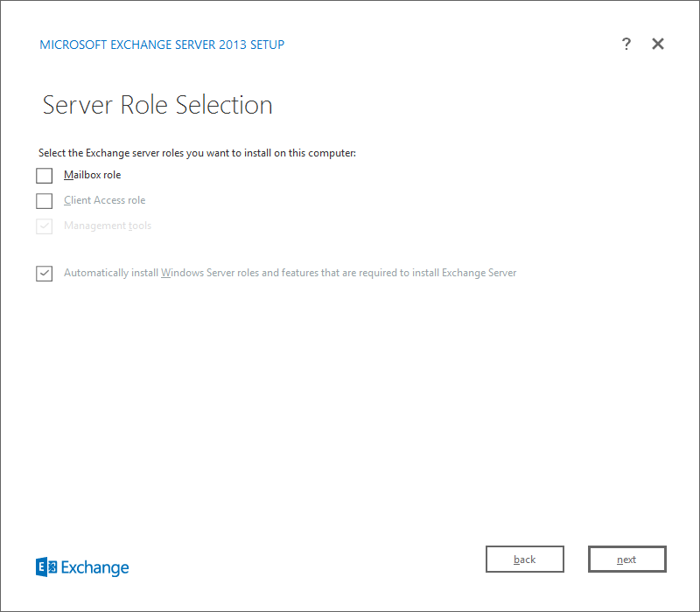Click the "Client Access role" label text

pos(105,200)
